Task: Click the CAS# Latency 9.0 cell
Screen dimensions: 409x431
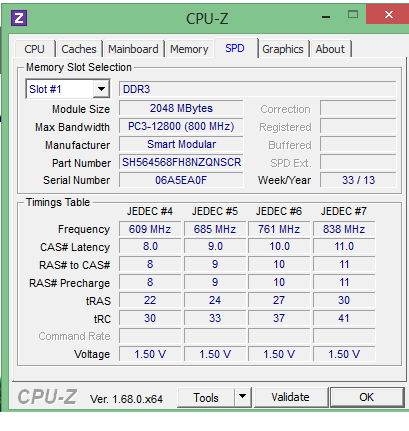Action: (215, 246)
